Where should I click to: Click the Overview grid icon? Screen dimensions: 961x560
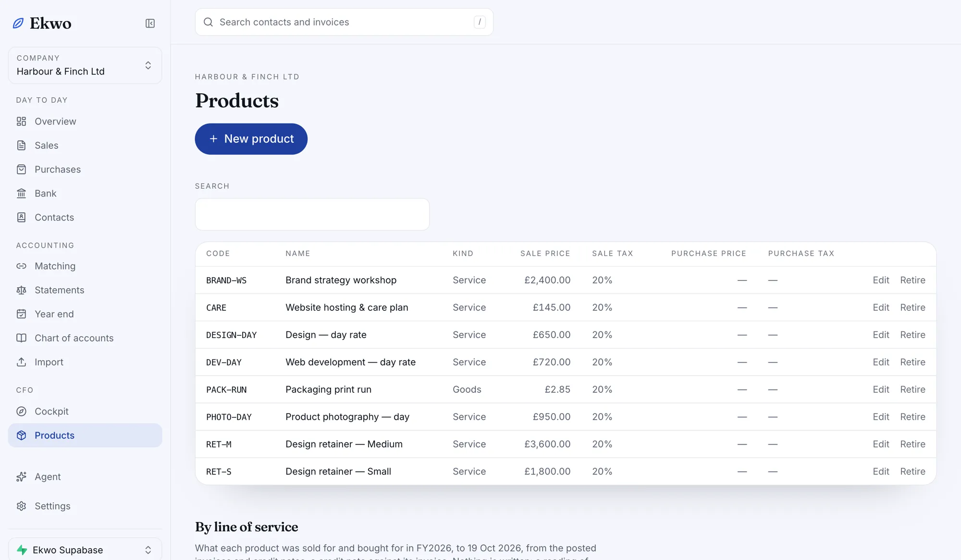pos(21,122)
